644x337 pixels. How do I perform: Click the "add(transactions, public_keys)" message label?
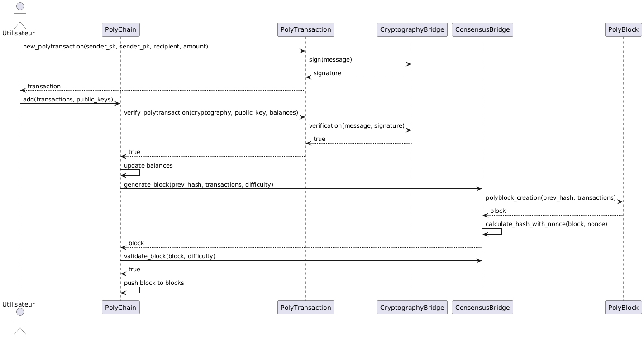68,100
